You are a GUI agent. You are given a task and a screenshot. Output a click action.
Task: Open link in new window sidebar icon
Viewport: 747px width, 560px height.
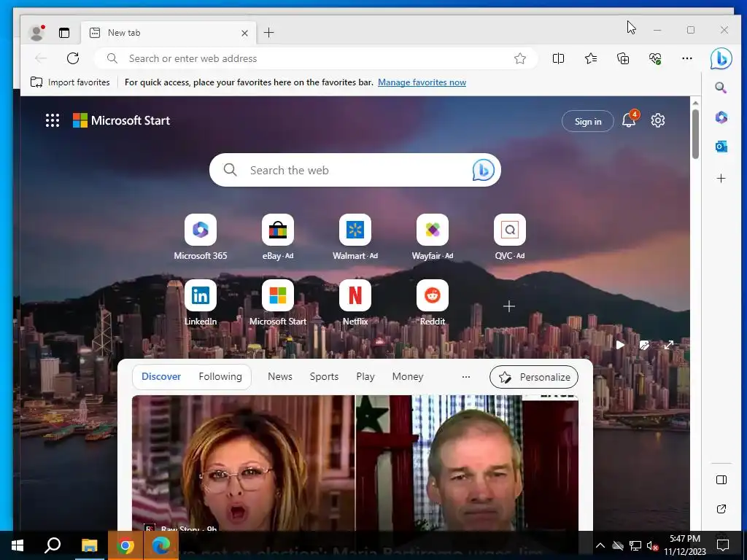721,509
